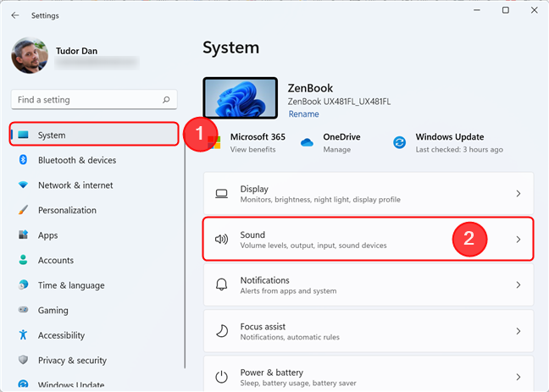This screenshot has width=549, height=392.
Task: Click the Tudor Dan profile picture
Action: click(30, 55)
